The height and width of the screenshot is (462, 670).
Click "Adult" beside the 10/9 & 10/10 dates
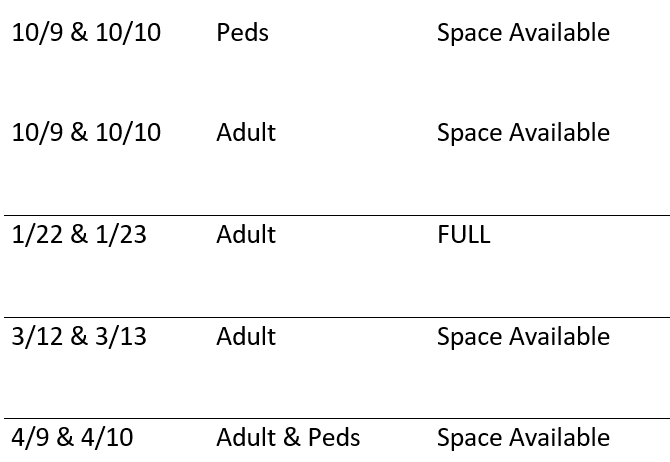[246, 133]
